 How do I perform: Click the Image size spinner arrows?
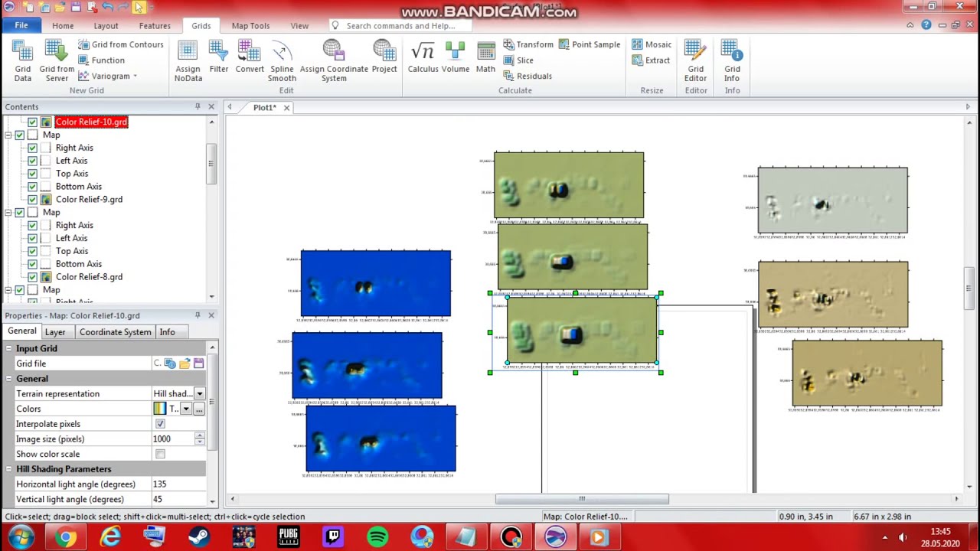(199, 439)
